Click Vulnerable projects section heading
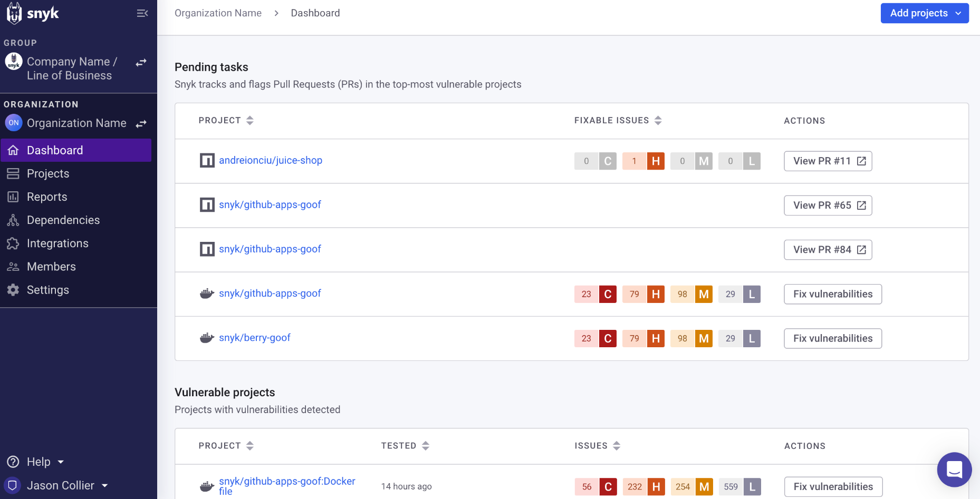 pyautogui.click(x=225, y=392)
